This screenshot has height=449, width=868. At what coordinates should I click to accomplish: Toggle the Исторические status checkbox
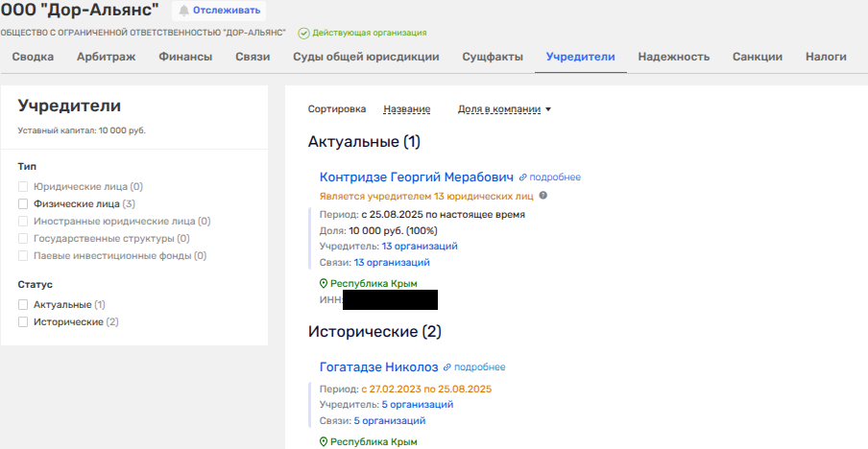point(23,321)
